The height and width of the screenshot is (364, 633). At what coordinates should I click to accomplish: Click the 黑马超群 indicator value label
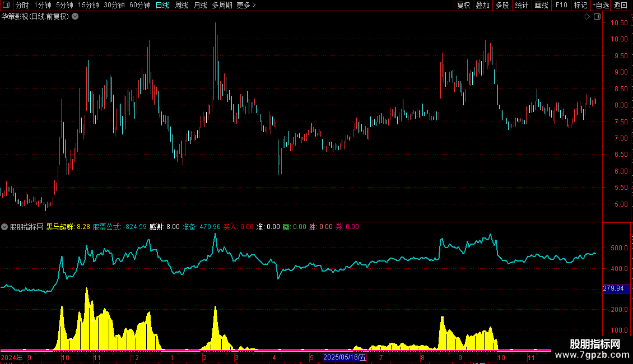pos(68,227)
